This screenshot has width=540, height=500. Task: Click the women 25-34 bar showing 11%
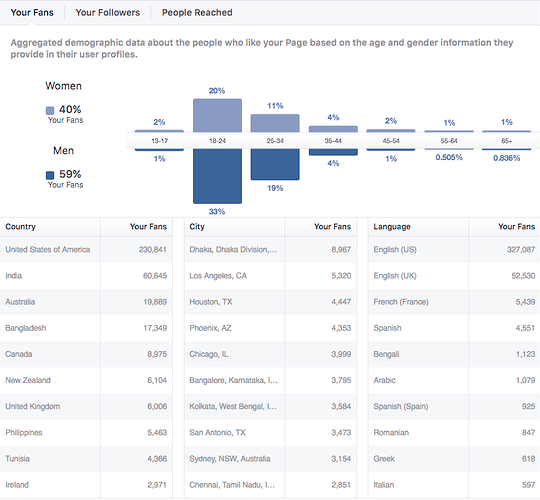(275, 123)
